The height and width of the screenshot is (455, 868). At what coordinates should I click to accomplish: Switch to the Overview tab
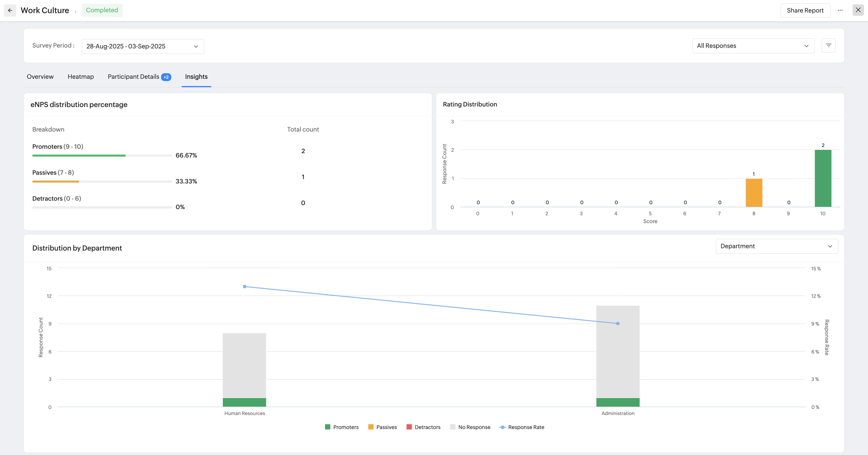[40, 77]
